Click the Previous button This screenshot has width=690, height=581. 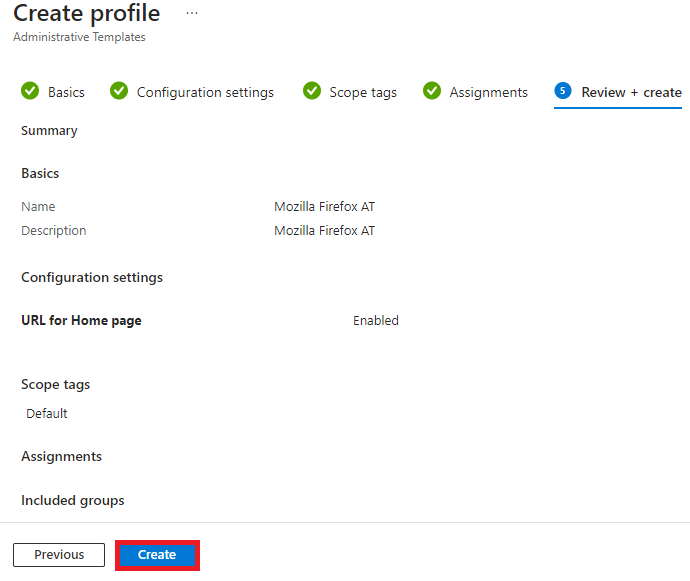tap(59, 555)
